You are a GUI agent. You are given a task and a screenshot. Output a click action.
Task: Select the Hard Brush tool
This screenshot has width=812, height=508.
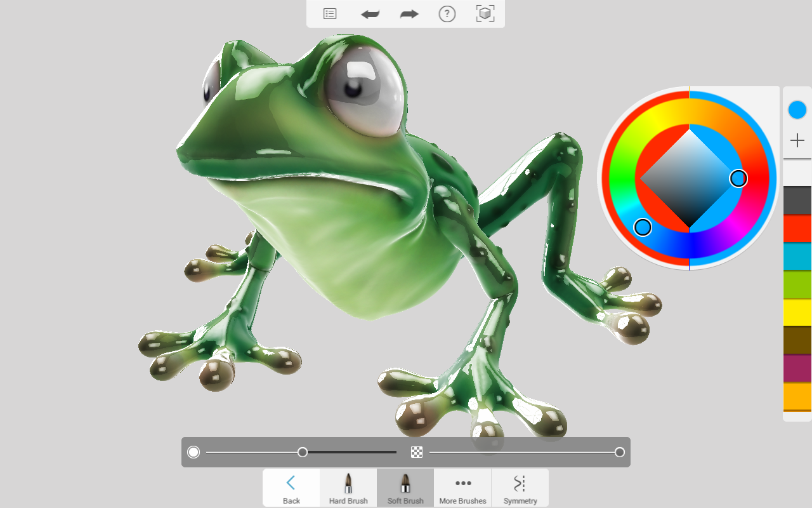tap(348, 488)
